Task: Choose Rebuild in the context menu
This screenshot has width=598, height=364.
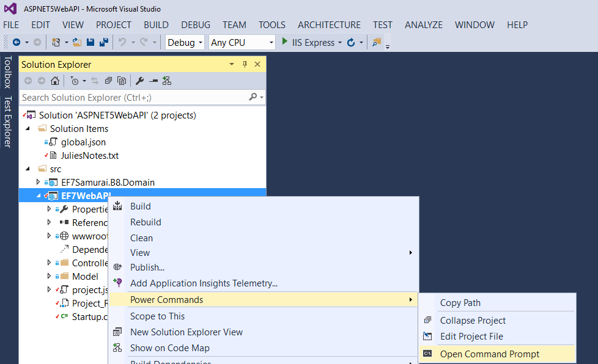Action: click(x=146, y=222)
